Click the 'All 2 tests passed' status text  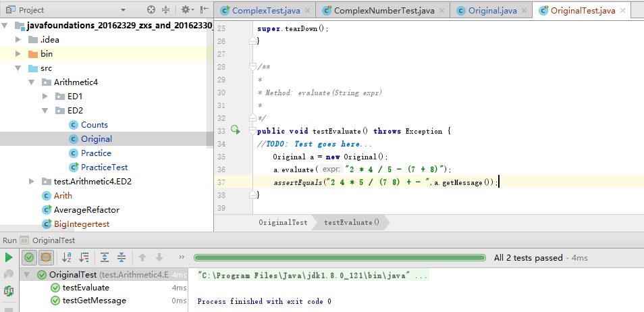(x=528, y=258)
